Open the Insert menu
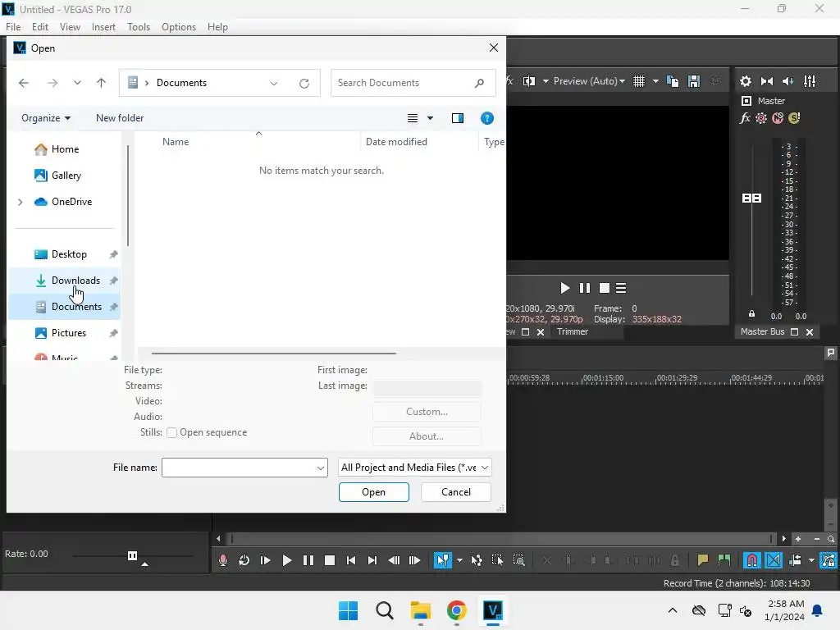840x630 pixels. coord(103,27)
